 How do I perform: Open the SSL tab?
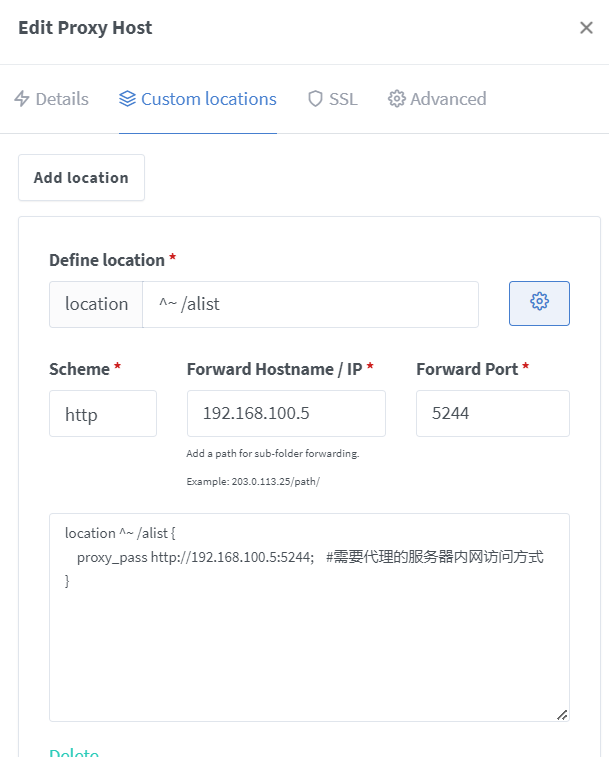pyautogui.click(x=332, y=99)
